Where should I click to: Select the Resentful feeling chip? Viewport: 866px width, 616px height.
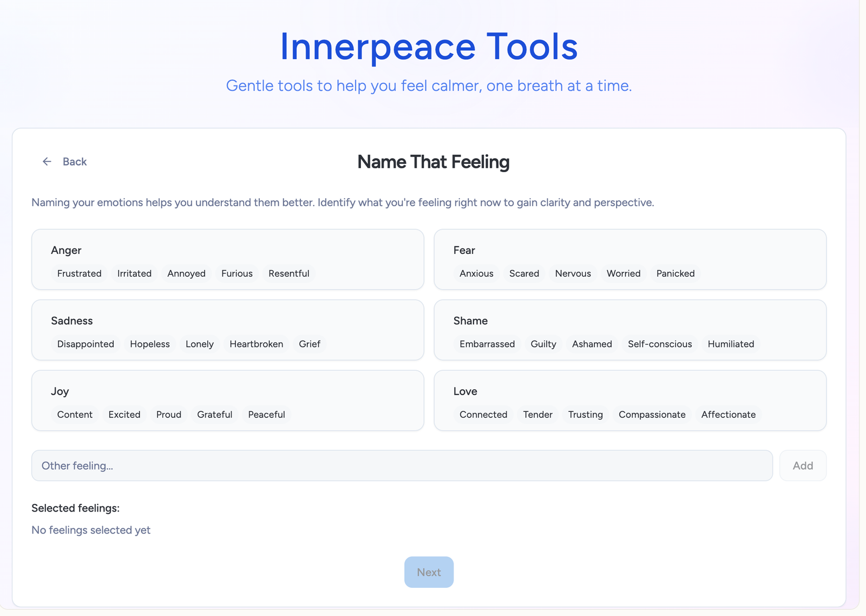[288, 274]
